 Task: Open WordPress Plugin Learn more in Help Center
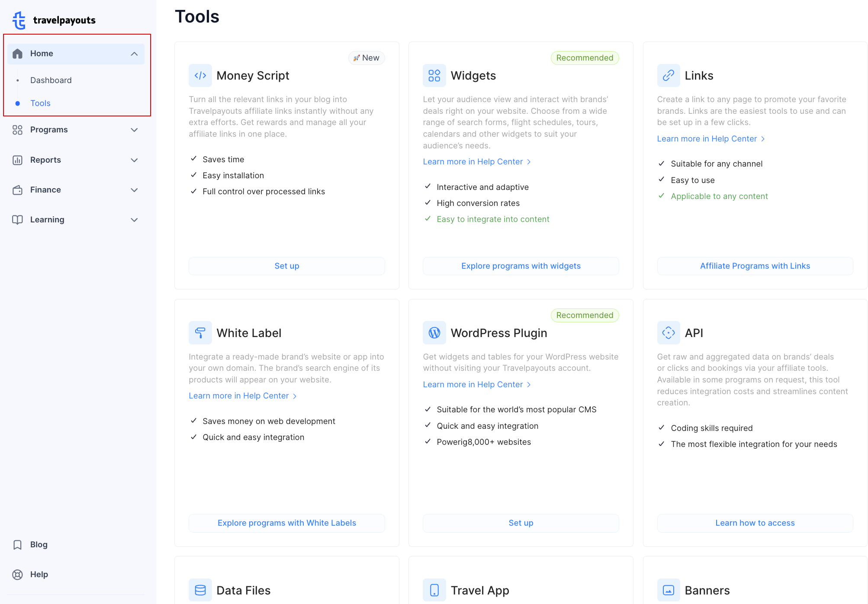pos(477,385)
